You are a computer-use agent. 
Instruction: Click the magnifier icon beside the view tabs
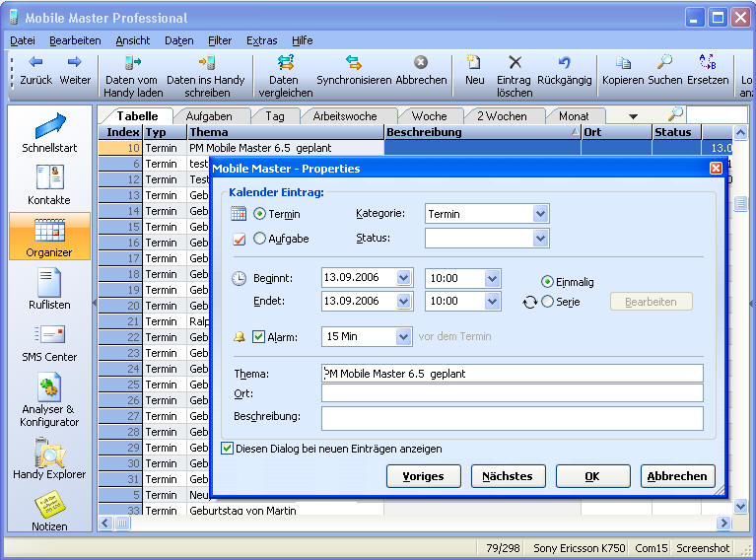click(675, 114)
